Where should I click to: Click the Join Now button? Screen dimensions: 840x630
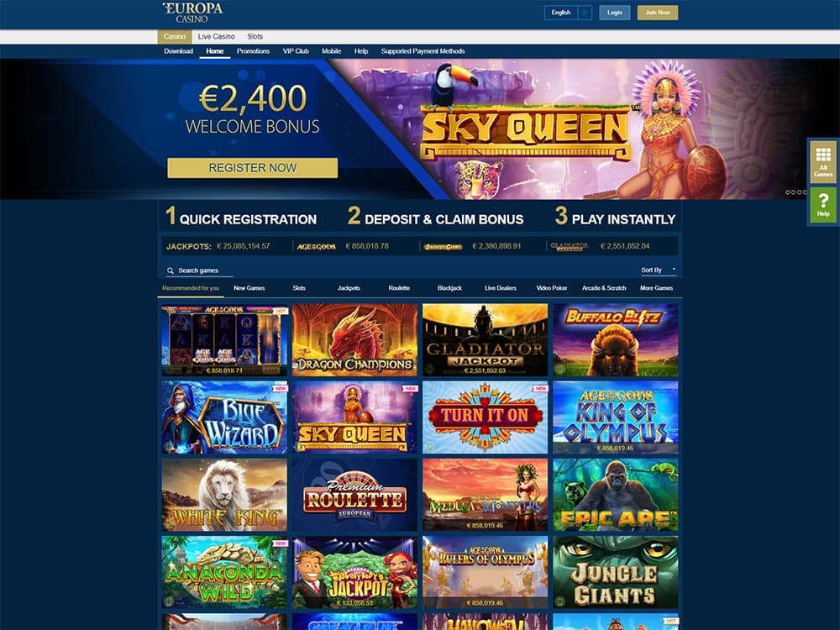(658, 13)
